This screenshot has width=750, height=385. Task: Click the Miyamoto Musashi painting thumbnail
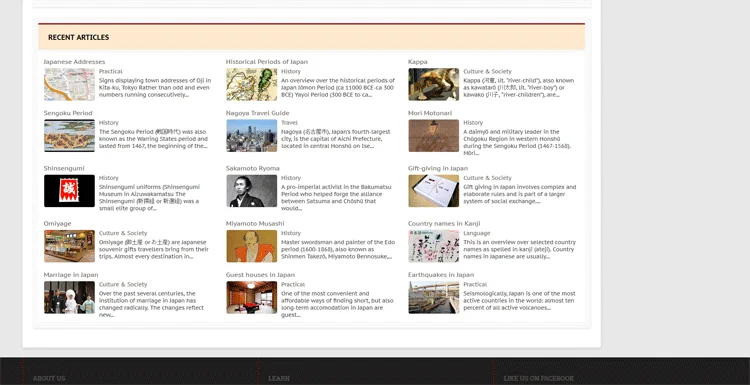pyautogui.click(x=252, y=246)
